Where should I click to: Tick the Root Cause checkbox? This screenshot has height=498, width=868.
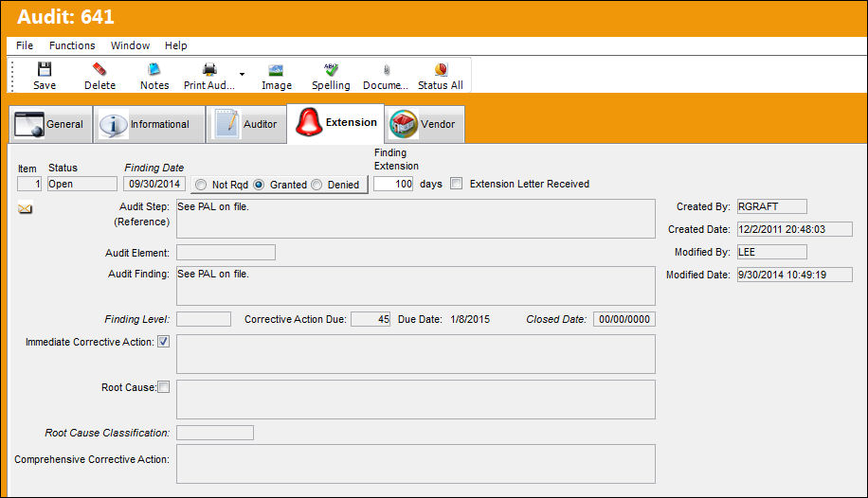pyautogui.click(x=163, y=387)
